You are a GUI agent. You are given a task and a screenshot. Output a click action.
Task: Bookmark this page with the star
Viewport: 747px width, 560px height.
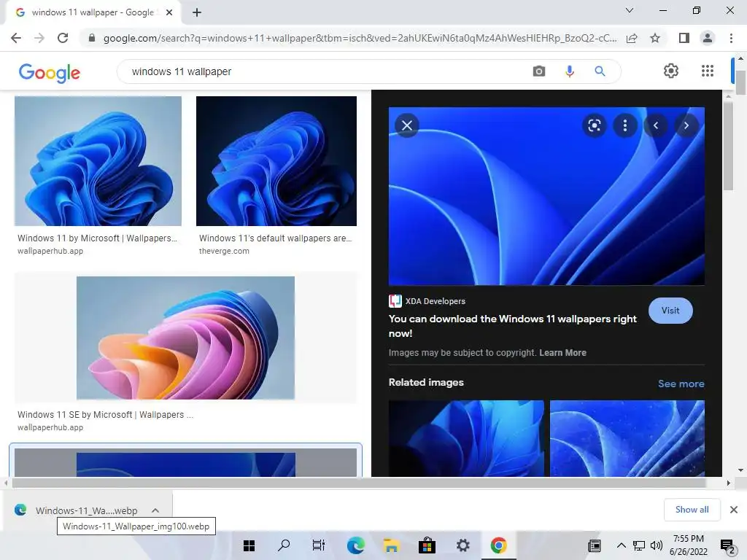(655, 38)
